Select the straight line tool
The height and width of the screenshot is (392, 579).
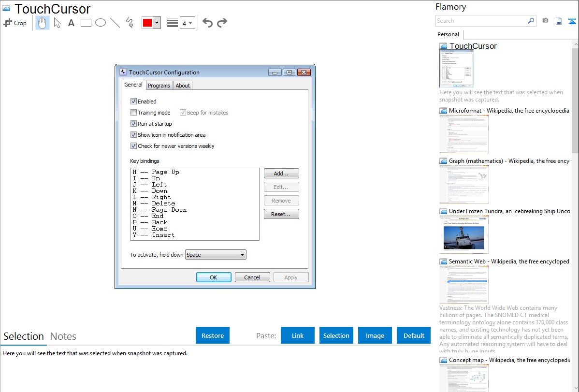pyautogui.click(x=115, y=23)
